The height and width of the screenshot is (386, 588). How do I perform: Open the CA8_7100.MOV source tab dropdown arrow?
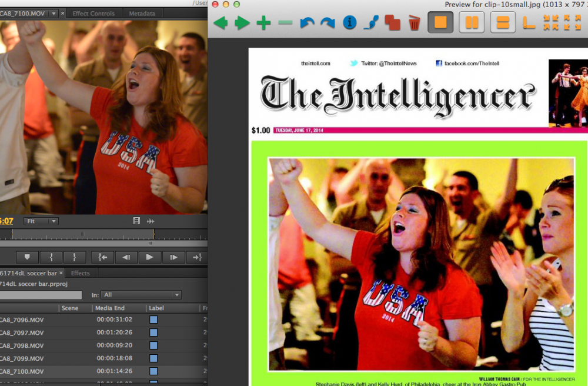(x=54, y=14)
